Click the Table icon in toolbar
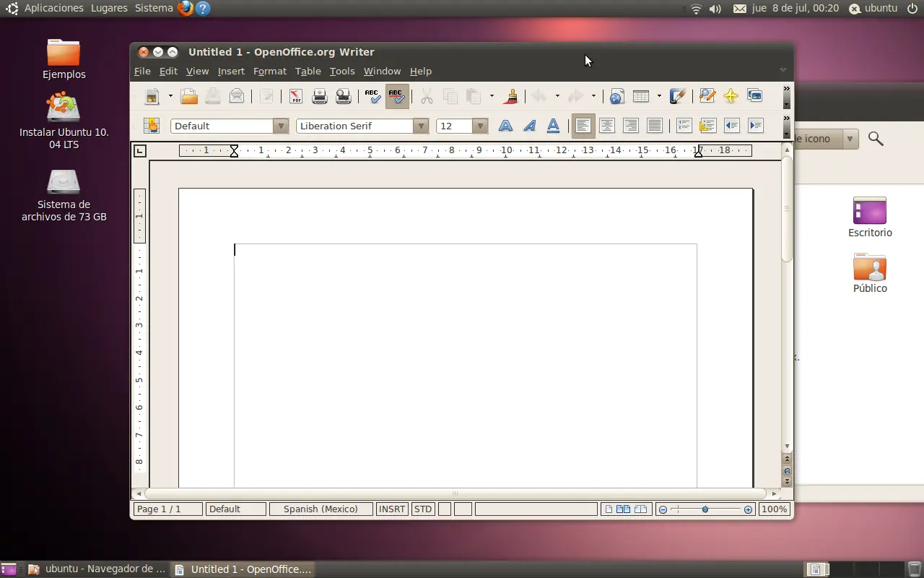924x578 pixels. pyautogui.click(x=641, y=96)
